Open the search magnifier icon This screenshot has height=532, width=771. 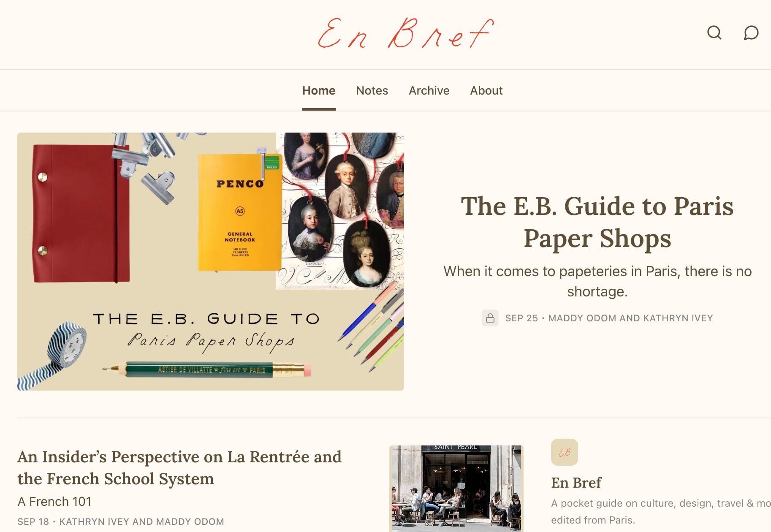[714, 33]
